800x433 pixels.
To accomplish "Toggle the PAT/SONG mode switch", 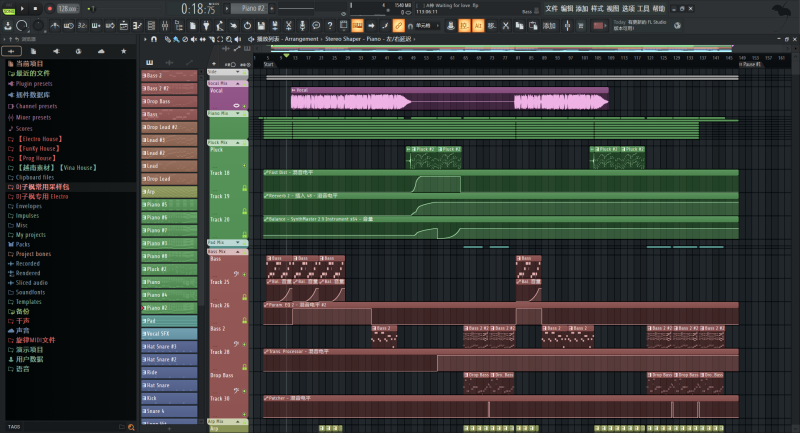I will point(9,9).
